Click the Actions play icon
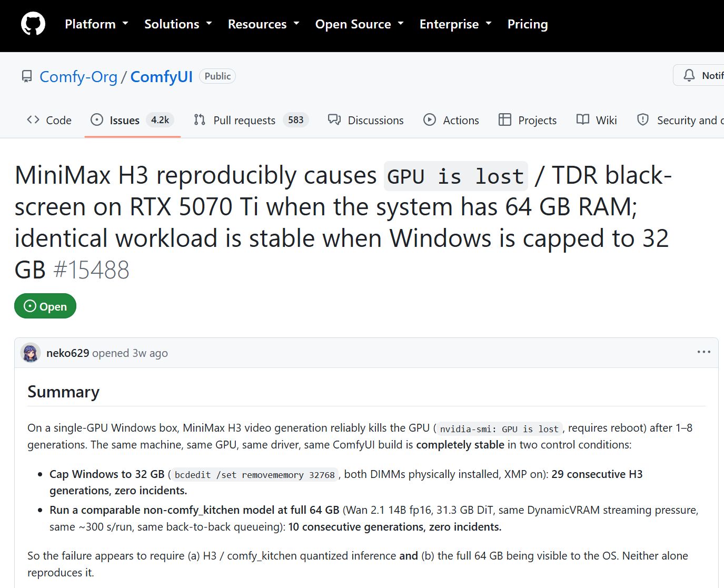This screenshot has height=588, width=724. [x=430, y=120]
